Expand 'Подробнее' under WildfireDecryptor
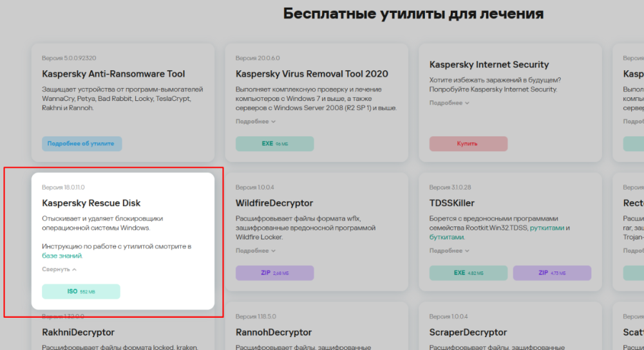This screenshot has height=350, width=644. point(256,251)
